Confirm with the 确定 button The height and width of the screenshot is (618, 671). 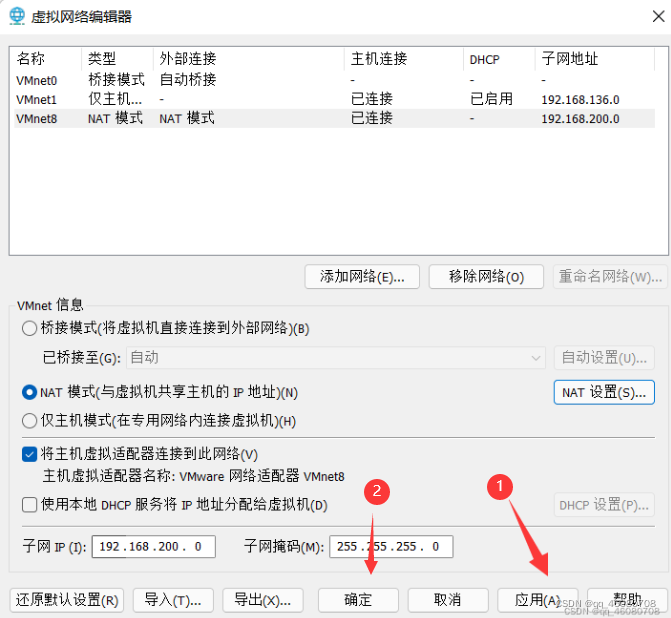[358, 600]
